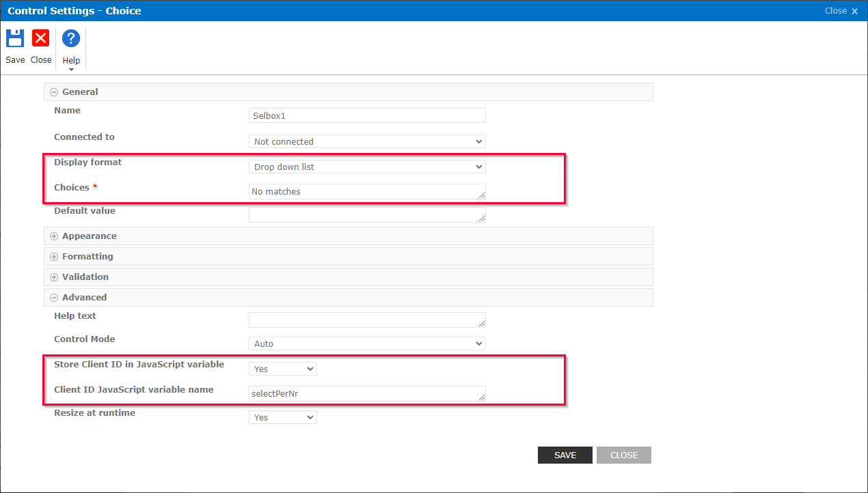The image size is (868, 493).
Task: Expand the Validation section
Action: point(53,277)
